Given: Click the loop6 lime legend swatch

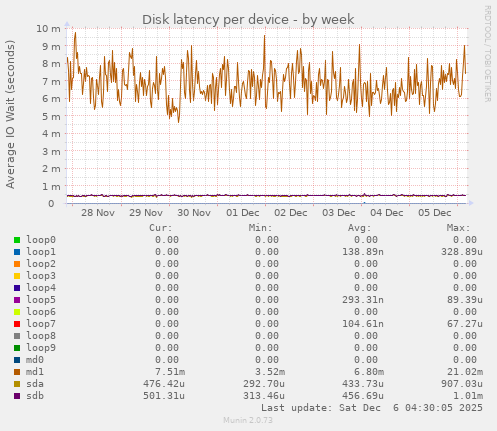Looking at the screenshot, I should click(x=17, y=312).
